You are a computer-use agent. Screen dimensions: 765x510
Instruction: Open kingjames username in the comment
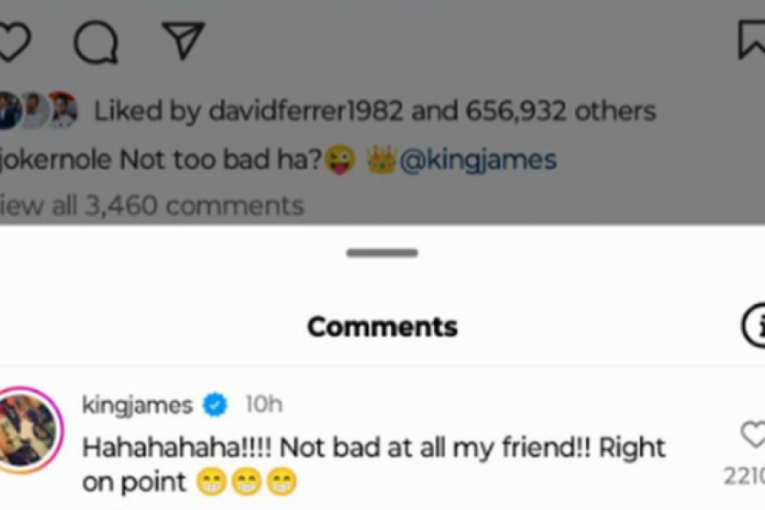tap(138, 405)
